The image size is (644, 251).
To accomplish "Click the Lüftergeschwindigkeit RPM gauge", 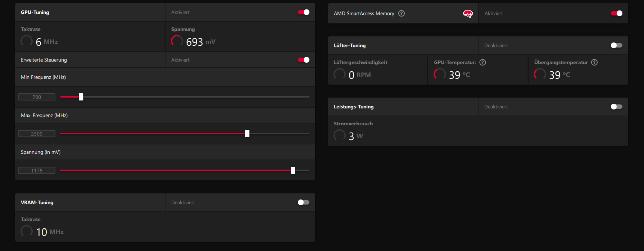I will 340,74.
